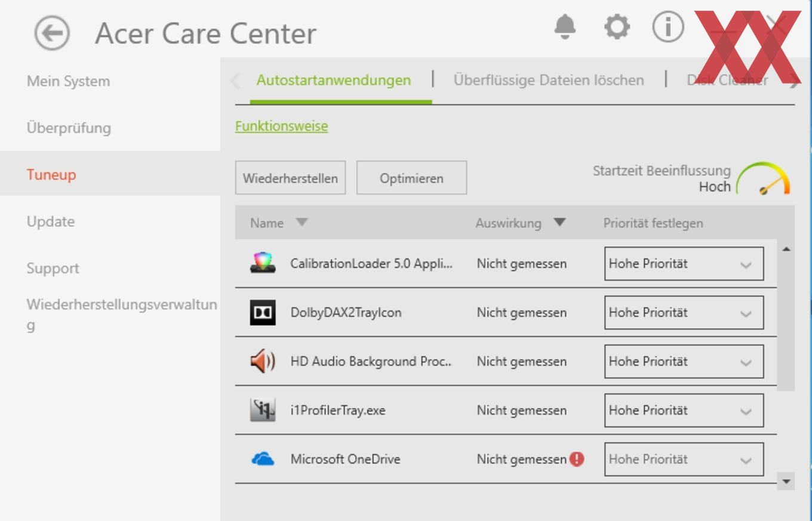Open notifications bell icon
The height and width of the screenshot is (521, 812).
coord(565,27)
